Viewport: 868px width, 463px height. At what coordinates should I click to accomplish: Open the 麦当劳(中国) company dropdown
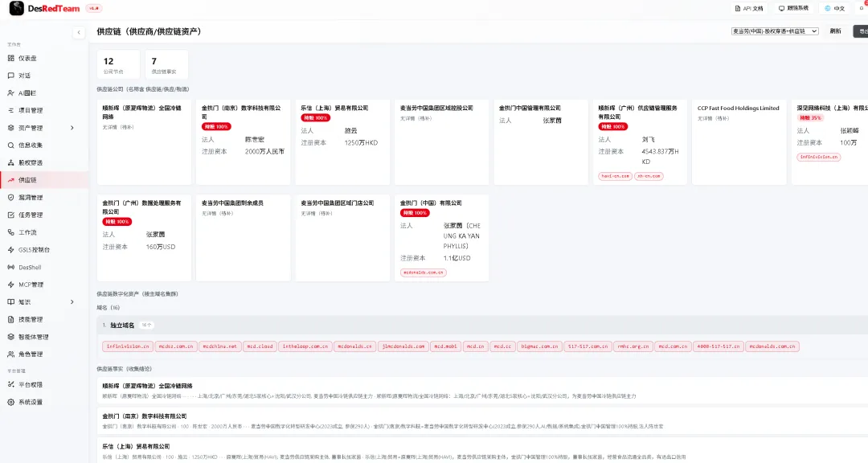click(775, 31)
